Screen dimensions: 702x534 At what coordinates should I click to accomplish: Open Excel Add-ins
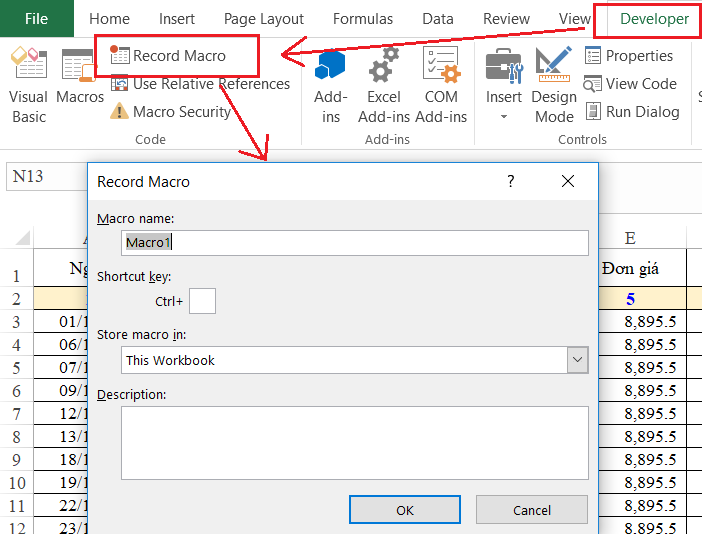[384, 85]
